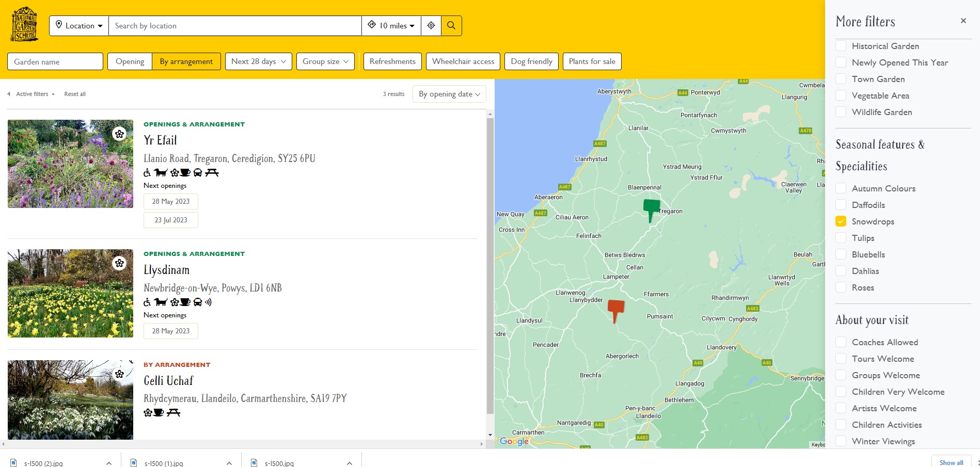The width and height of the screenshot is (980, 467).
Task: Uncheck the Snowdrops filter checkbox
Action: click(841, 221)
